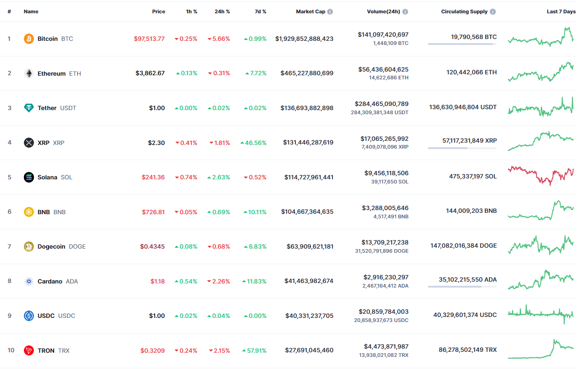Click Bitcoin's 24h change 5.66%
588x372 pixels.
(219, 39)
